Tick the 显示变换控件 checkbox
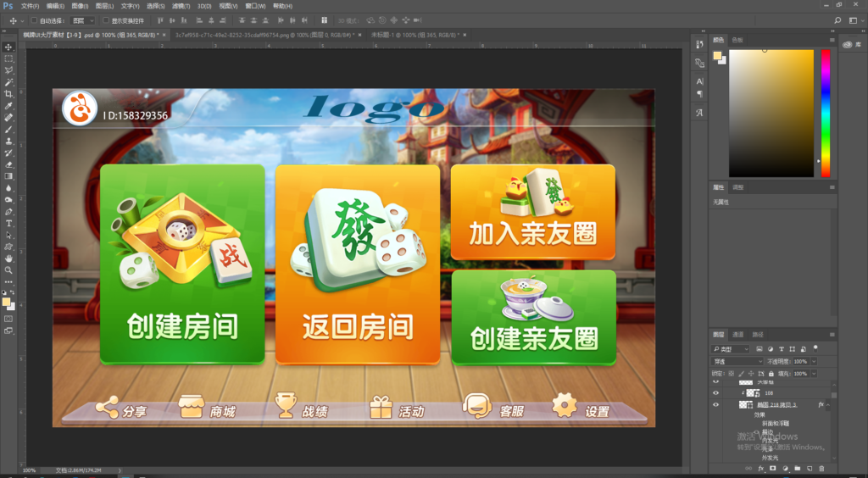The width and height of the screenshot is (868, 478). (105, 20)
